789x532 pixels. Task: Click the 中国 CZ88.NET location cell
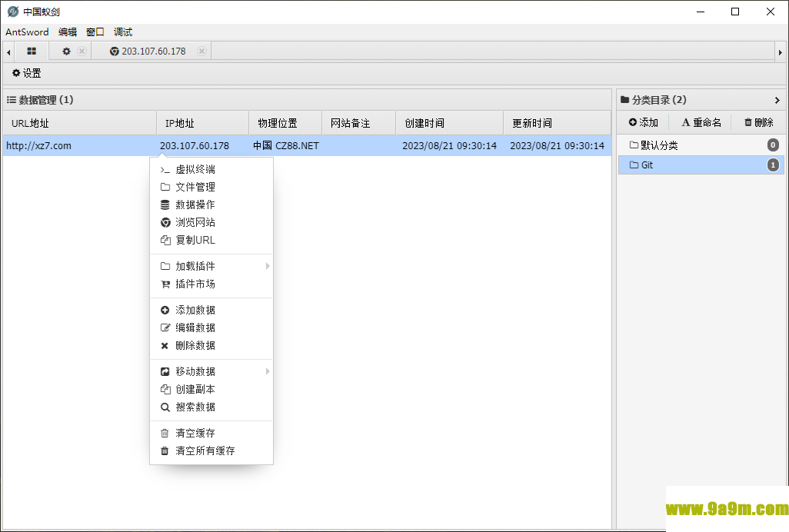point(286,146)
